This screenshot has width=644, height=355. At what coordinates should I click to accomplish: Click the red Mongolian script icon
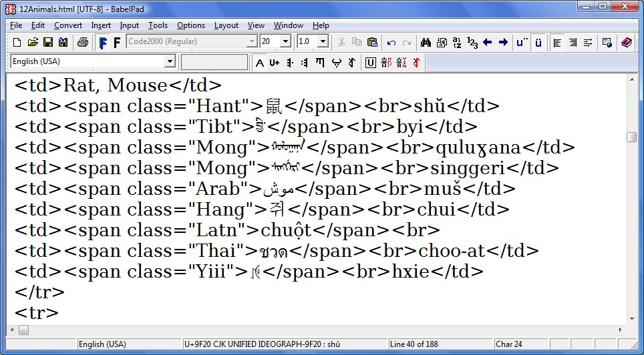point(417,62)
